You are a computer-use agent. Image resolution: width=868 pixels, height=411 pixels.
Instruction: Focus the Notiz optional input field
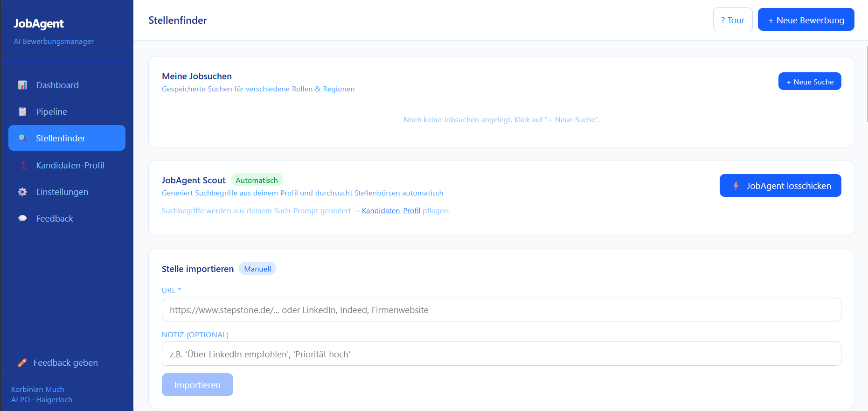click(x=501, y=354)
